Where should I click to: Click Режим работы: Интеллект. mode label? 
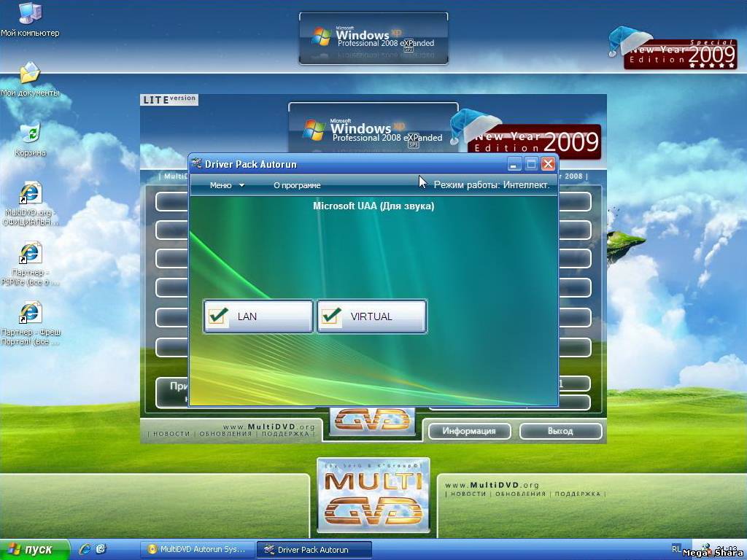(x=492, y=184)
